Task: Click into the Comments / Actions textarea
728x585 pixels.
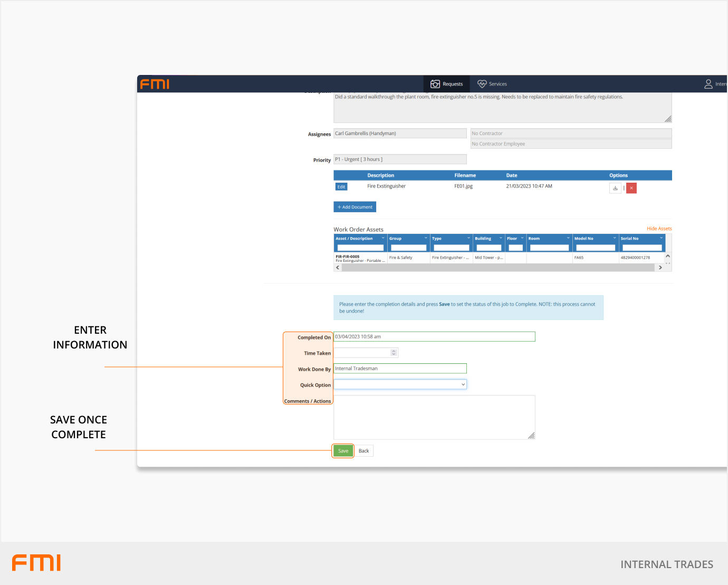Action: point(434,417)
